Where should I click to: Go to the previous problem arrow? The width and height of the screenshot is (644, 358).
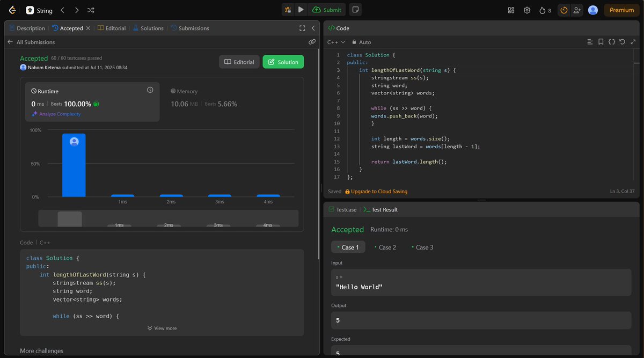[x=63, y=10]
